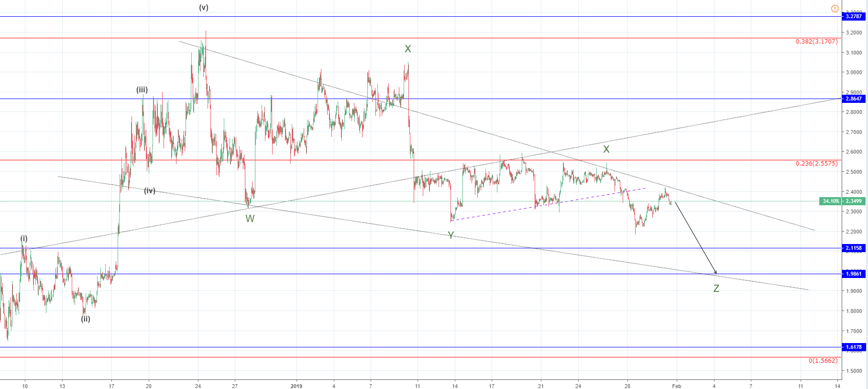Select the 3.2787 blue price label
868x389 pixels.
pos(854,16)
